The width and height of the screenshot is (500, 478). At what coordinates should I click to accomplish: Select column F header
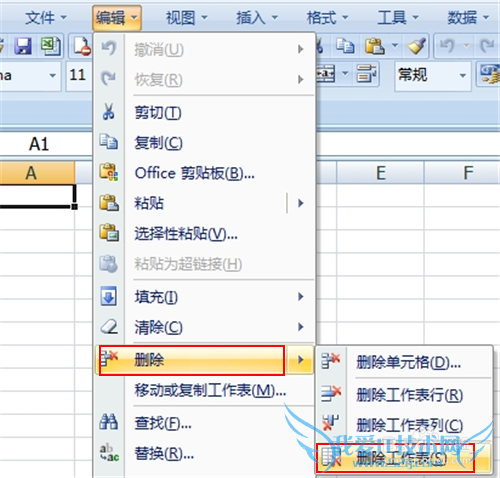[463, 173]
